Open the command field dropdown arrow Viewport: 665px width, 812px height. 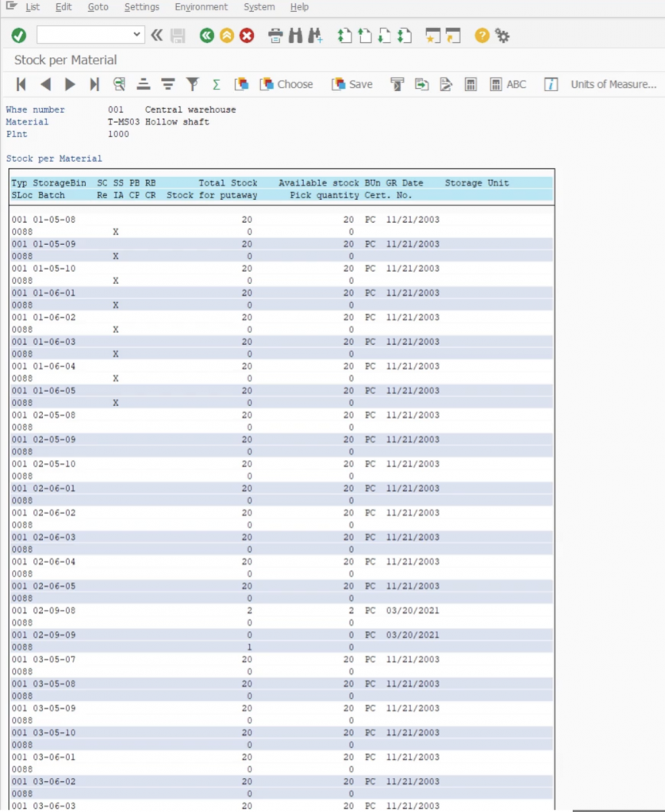click(137, 35)
